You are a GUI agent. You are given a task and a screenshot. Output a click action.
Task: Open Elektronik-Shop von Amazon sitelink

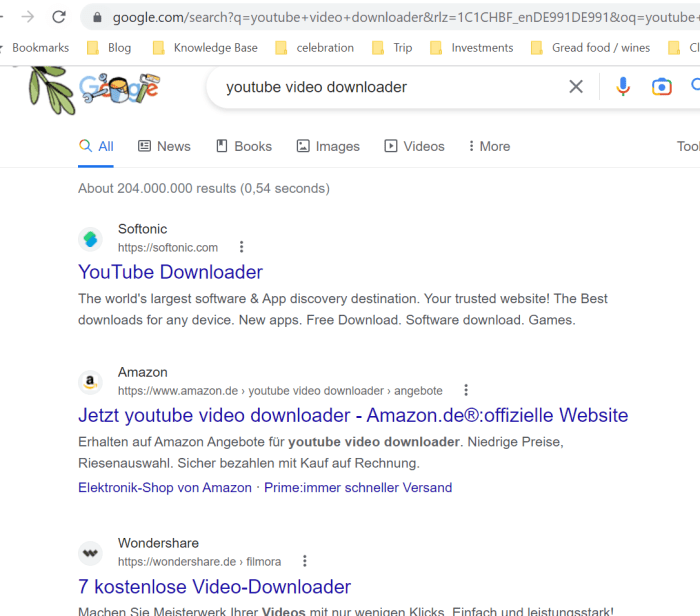point(165,487)
